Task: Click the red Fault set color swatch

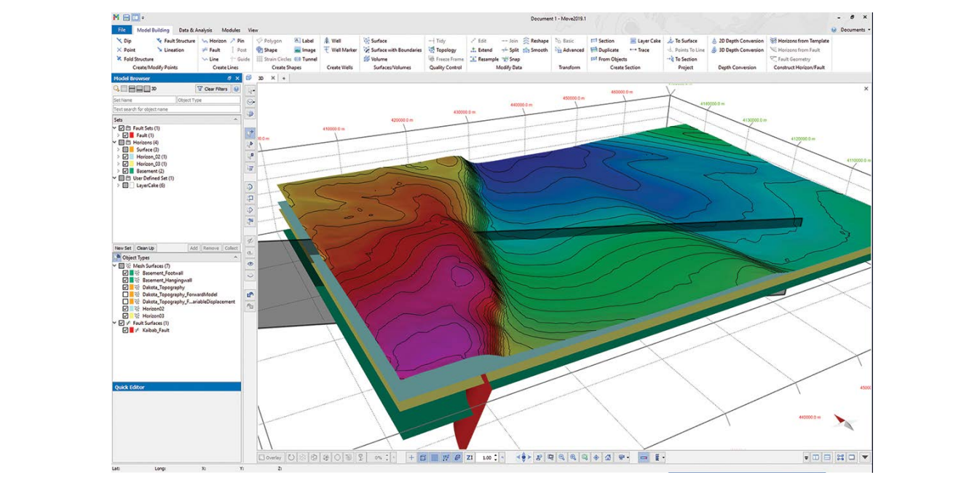Action: click(x=132, y=136)
